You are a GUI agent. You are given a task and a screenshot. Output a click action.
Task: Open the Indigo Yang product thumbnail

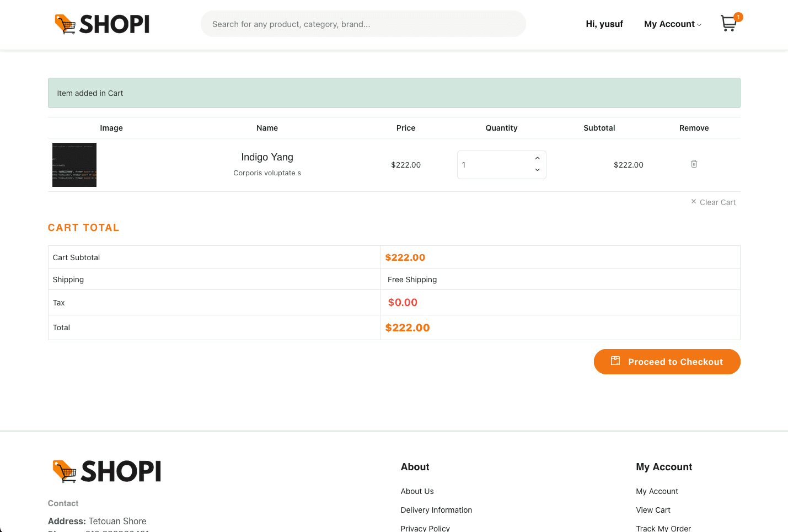74,165
